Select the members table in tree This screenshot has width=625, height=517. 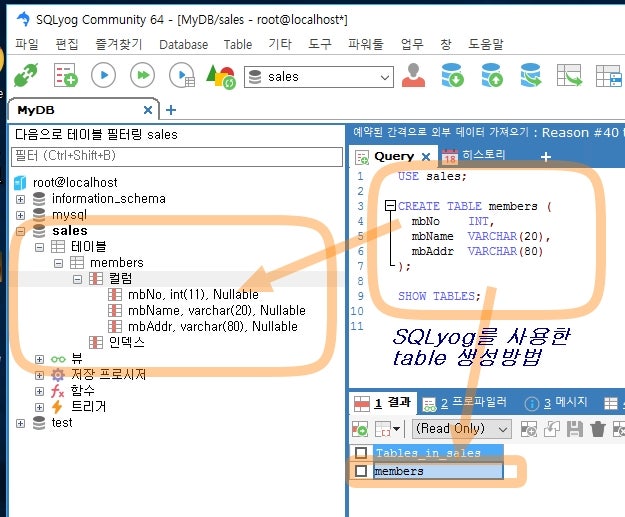[116, 263]
